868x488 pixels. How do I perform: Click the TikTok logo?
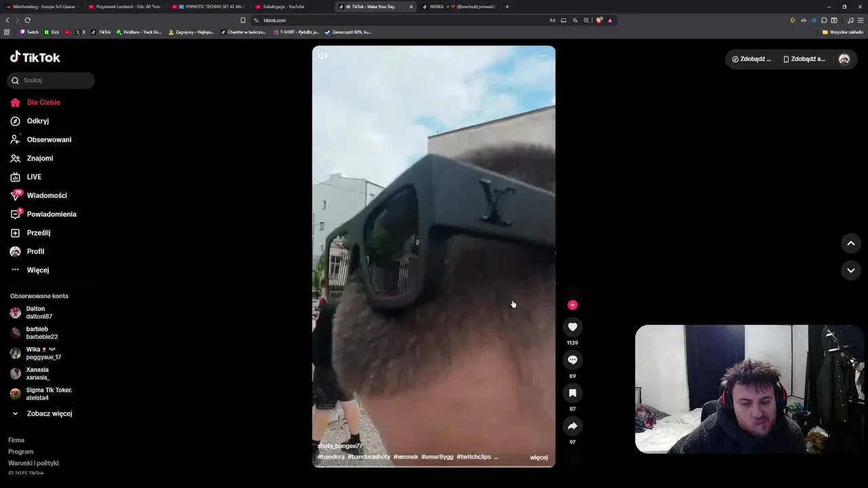pos(35,58)
